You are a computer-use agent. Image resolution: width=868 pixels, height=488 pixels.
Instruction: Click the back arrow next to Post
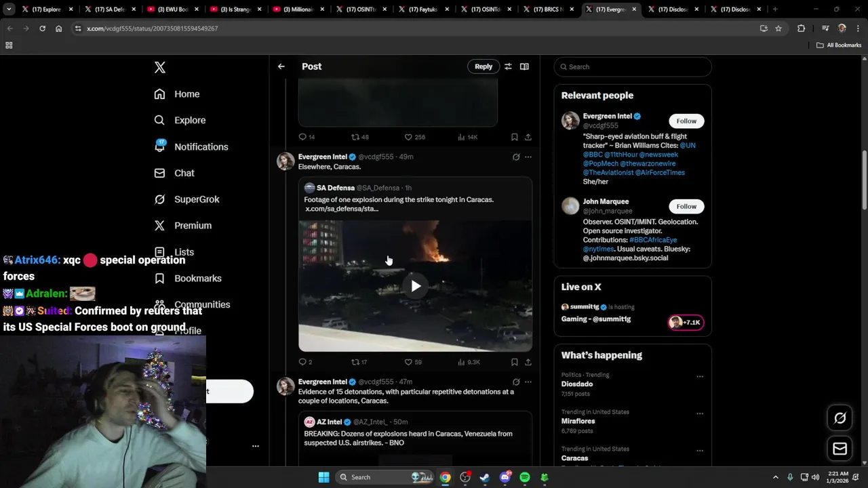point(281,66)
